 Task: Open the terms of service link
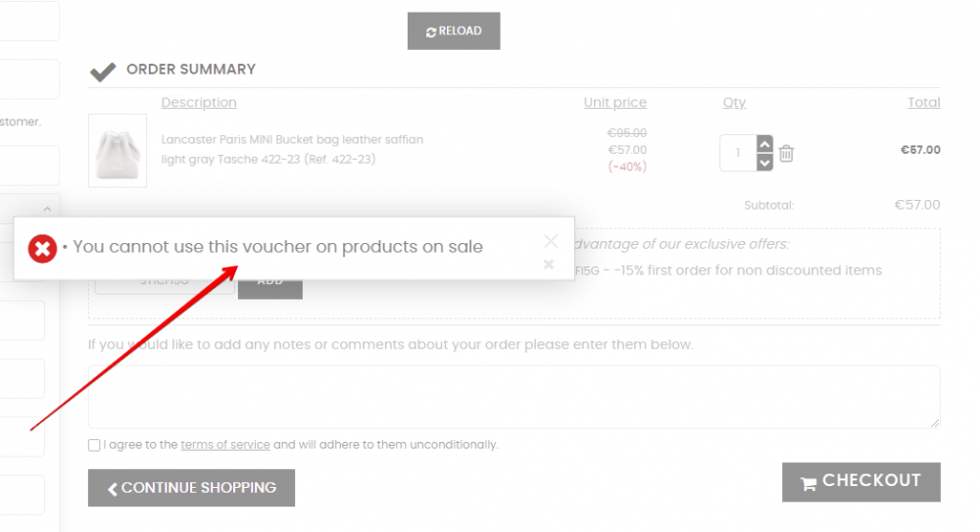click(x=224, y=445)
